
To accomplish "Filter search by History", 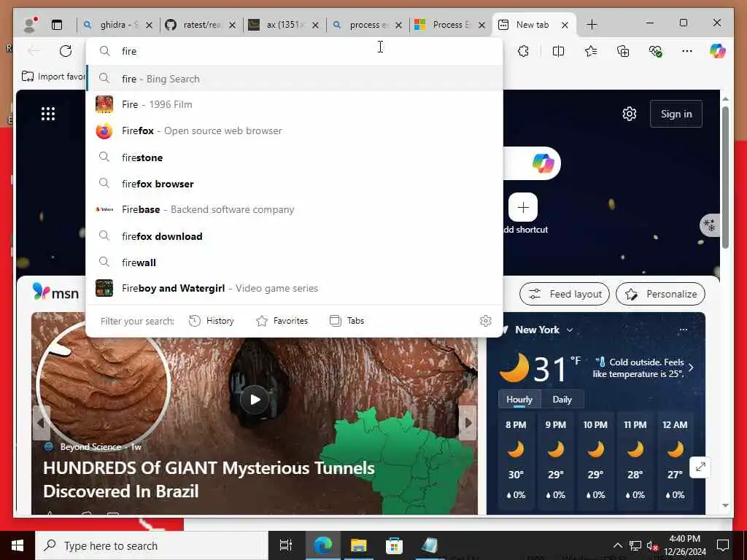I will (x=211, y=321).
